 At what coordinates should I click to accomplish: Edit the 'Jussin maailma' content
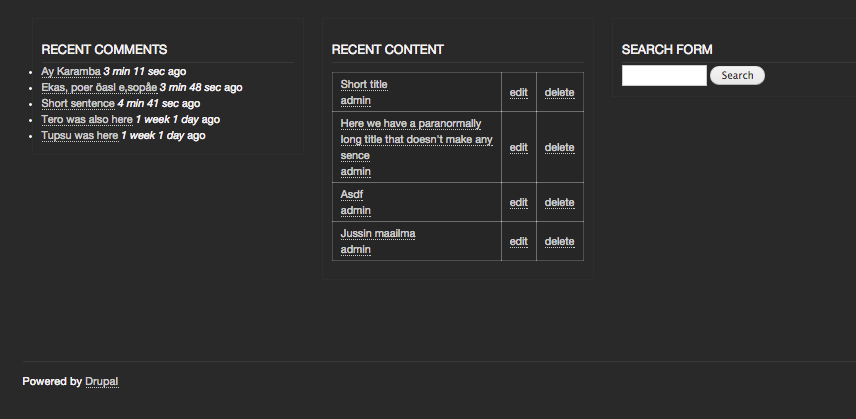[519, 241]
